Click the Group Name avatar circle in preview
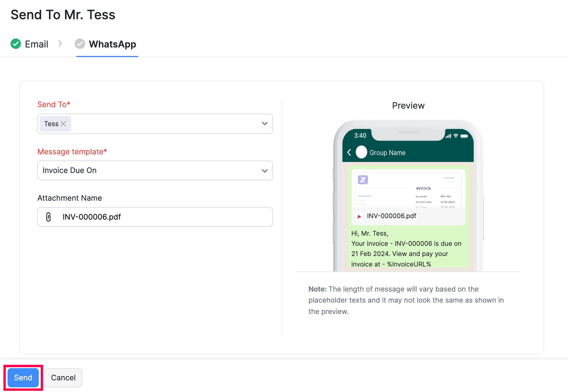 [361, 152]
